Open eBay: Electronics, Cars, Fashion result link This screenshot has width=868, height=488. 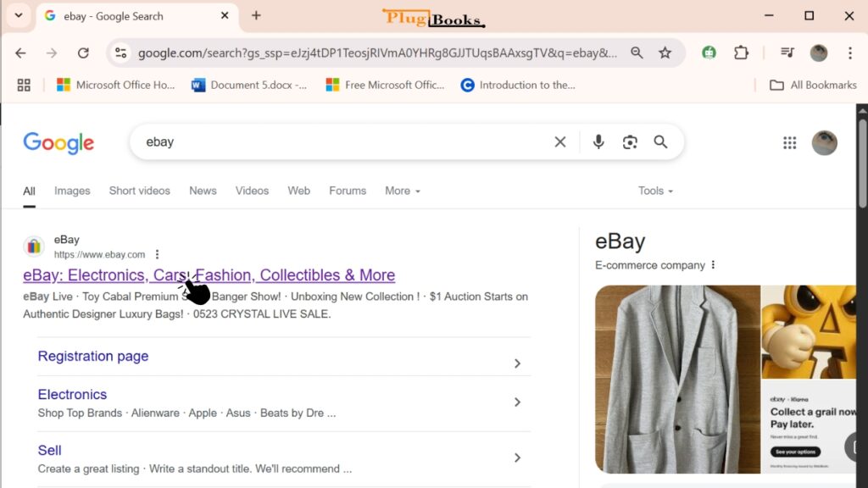pos(209,275)
